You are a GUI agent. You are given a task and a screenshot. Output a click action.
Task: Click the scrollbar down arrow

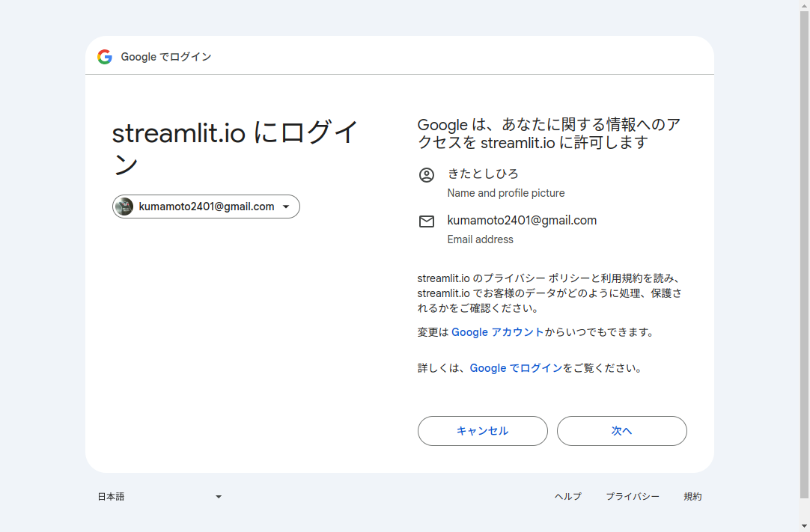[804, 526]
